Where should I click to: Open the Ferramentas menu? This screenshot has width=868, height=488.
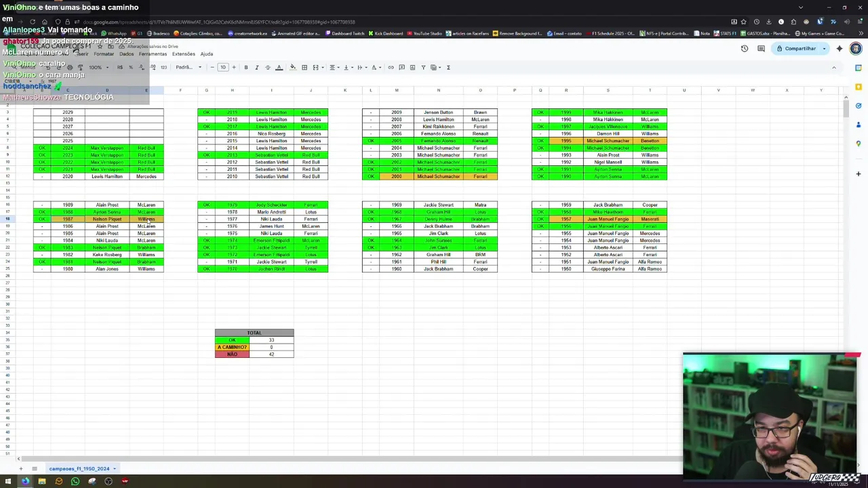pos(153,54)
